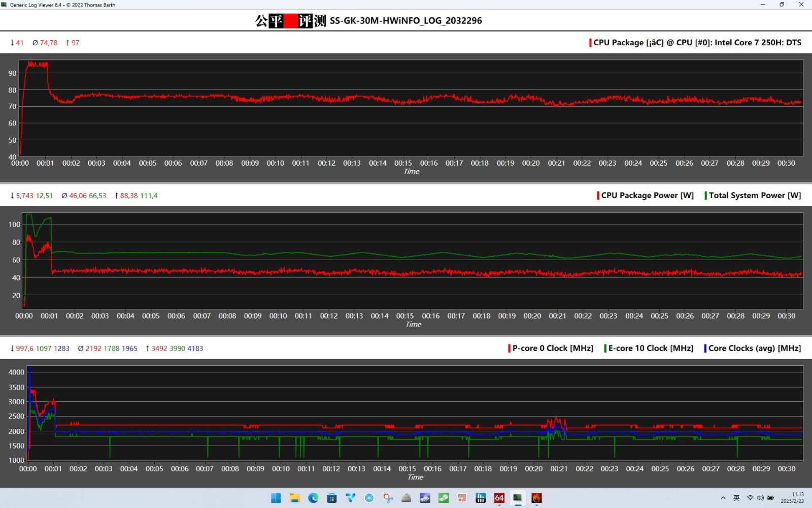The width and height of the screenshot is (812, 508).
Task: Open the Windows Start menu
Action: tap(276, 498)
